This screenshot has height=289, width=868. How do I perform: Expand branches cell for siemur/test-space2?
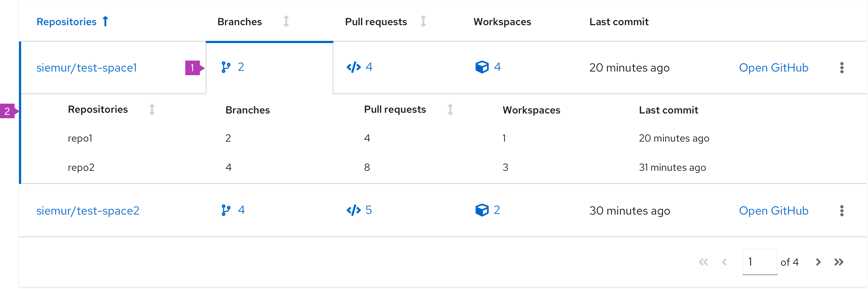tap(233, 210)
